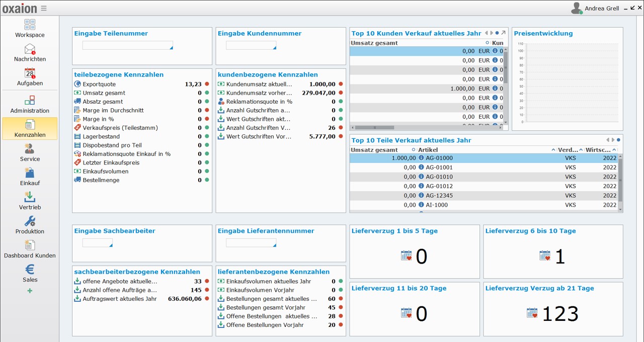The width and height of the screenshot is (644, 342).
Task: Go to previous page in Top 10 Teile widget
Action: (x=607, y=140)
